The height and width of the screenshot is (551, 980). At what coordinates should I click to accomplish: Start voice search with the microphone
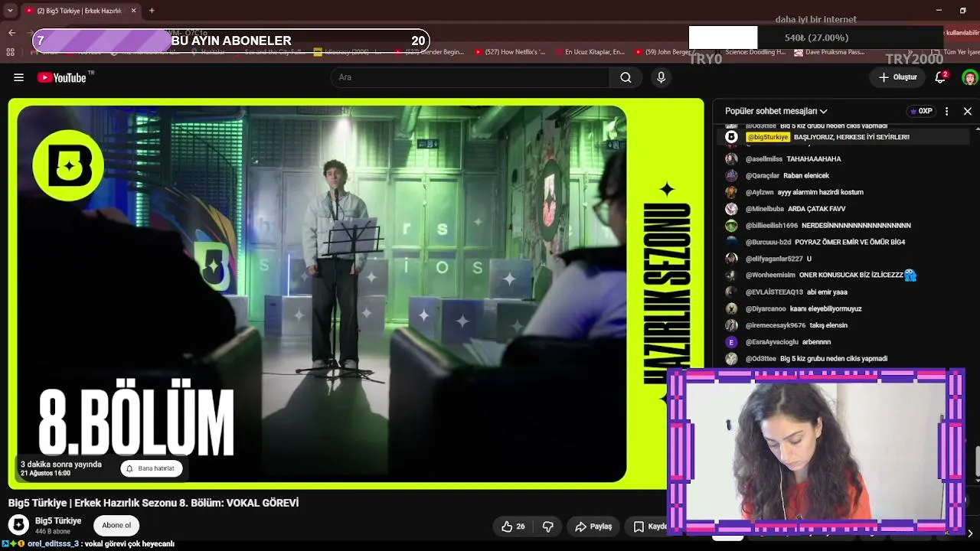[x=661, y=77]
